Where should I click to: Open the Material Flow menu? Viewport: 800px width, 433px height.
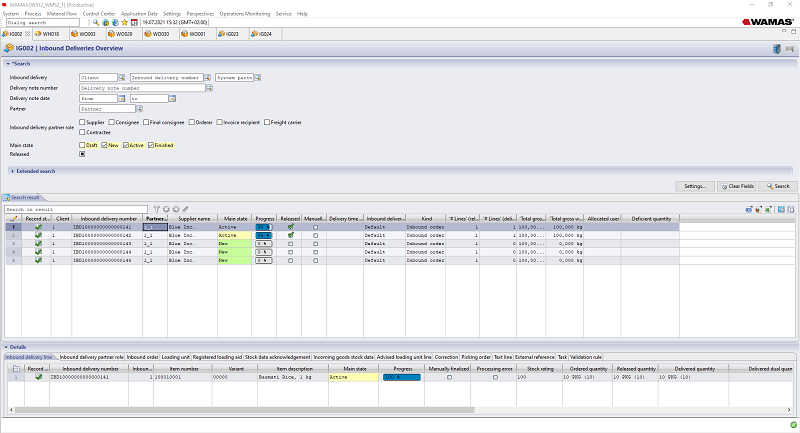(62, 14)
